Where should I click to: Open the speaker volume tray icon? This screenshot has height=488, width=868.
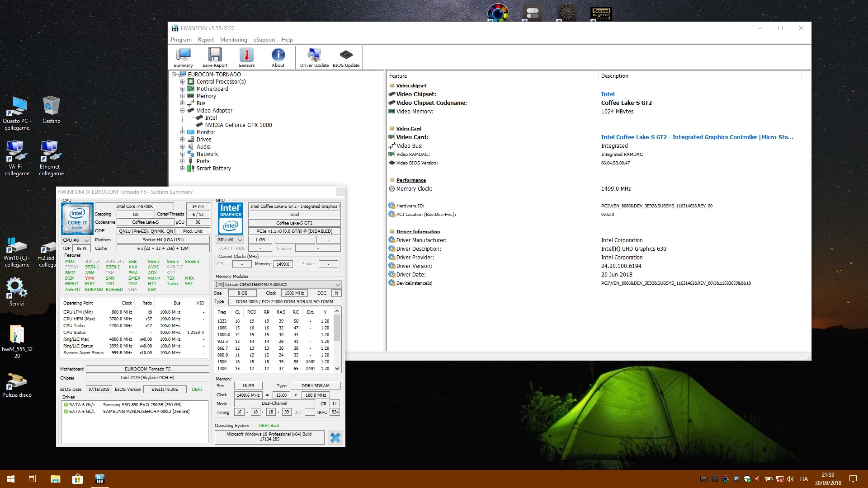(790, 479)
